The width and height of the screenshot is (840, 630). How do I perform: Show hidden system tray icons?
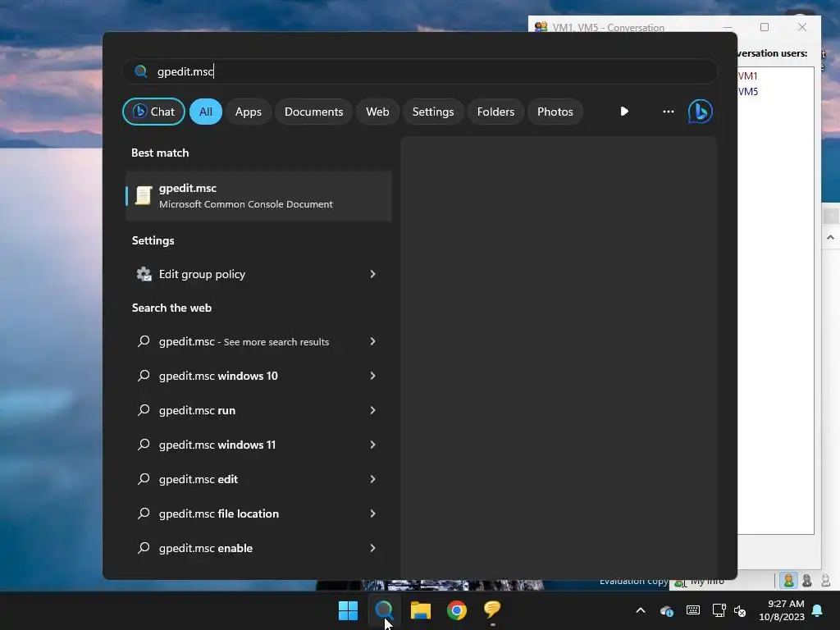pyautogui.click(x=640, y=610)
